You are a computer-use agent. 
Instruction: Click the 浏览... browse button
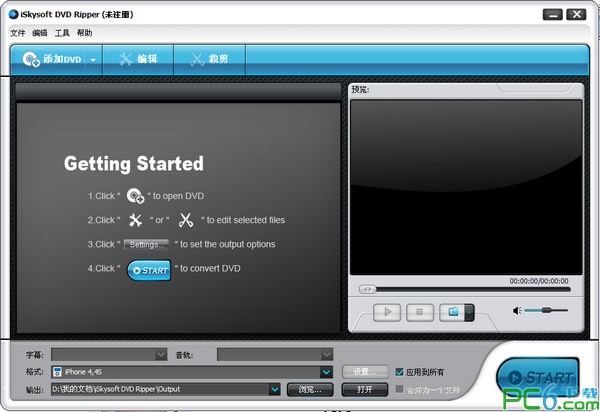[x=310, y=390]
